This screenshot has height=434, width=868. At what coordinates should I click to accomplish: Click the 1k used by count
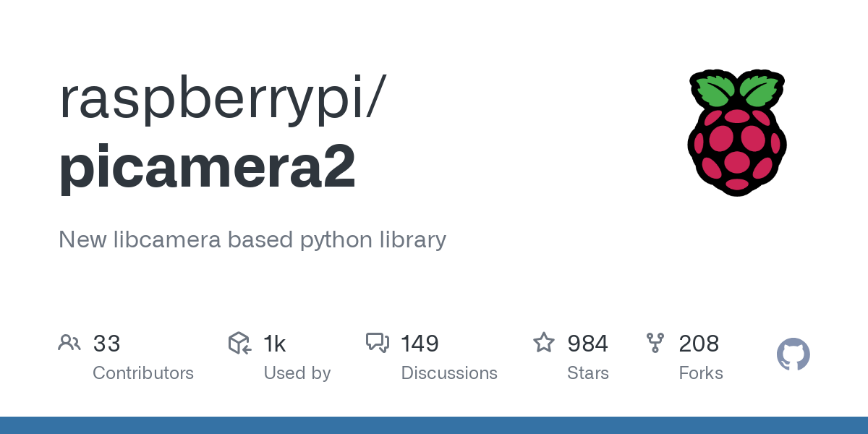coord(275,344)
